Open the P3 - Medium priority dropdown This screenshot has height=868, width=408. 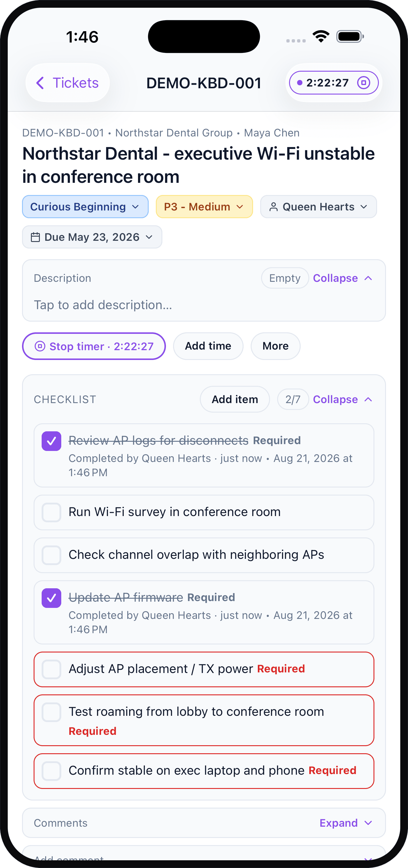click(204, 207)
